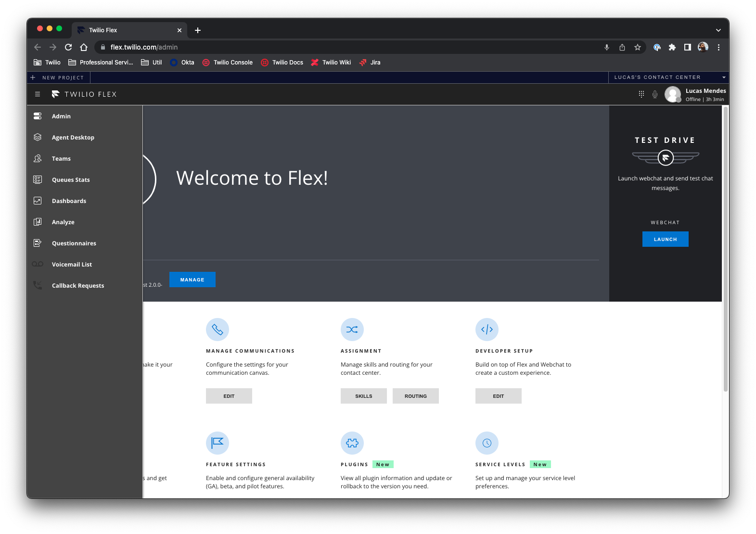
Task: Click the Manage Communications phone icon
Action: [x=218, y=330]
